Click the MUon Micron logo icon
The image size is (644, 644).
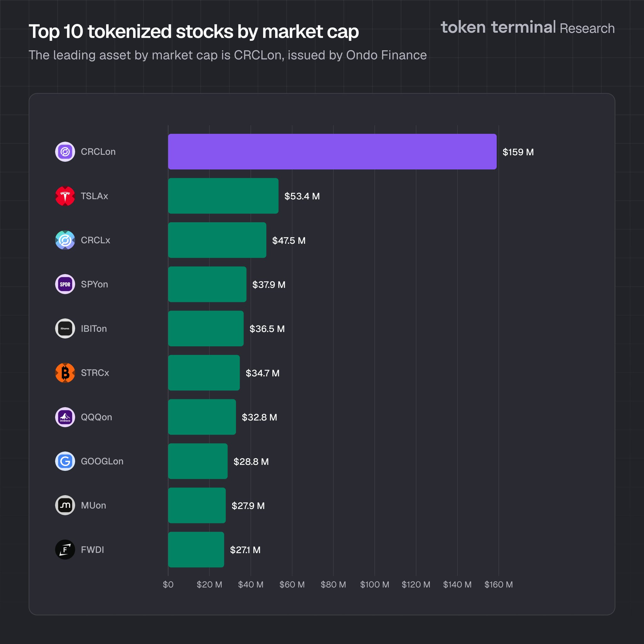(65, 505)
